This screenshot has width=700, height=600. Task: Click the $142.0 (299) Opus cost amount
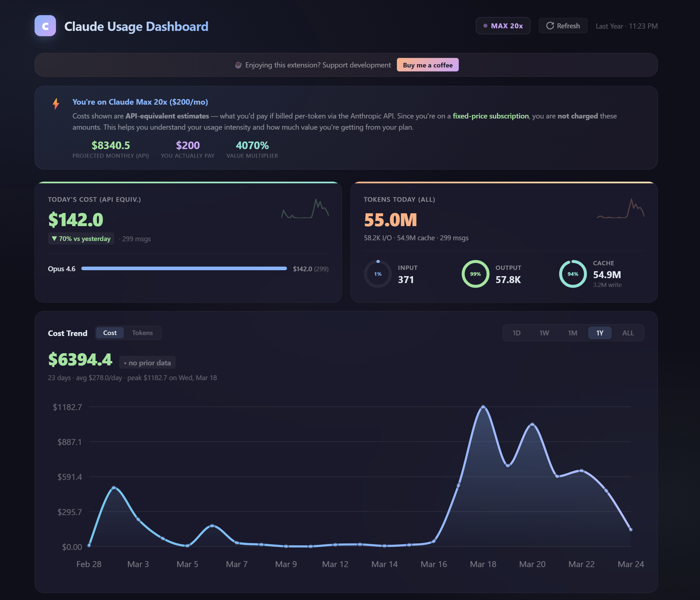311,269
